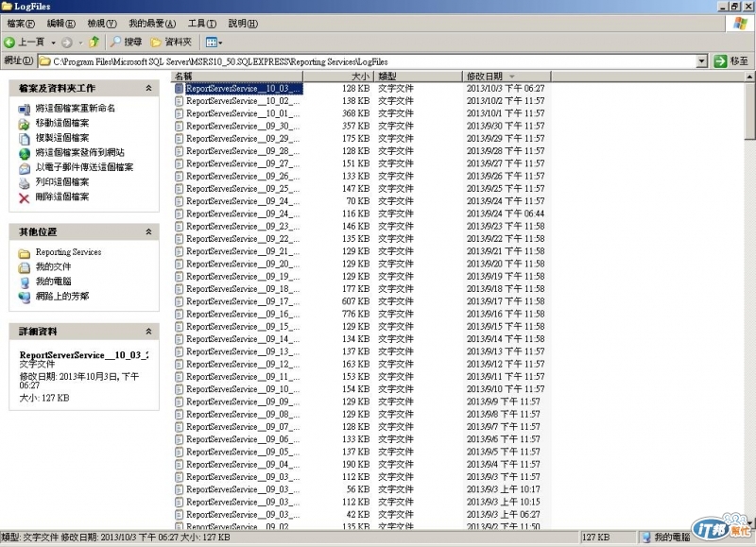Image resolution: width=756 pixels, height=547 pixels.
Task: Select file icon for ReportServerService__09_29
Action: pyautogui.click(x=179, y=138)
